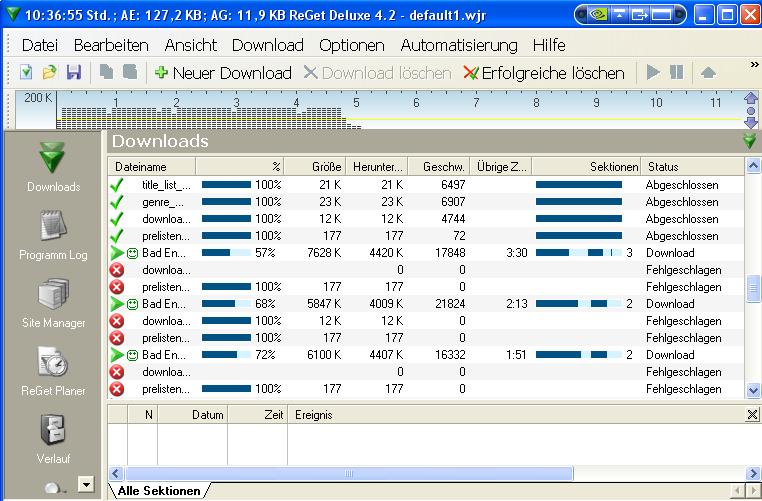Click the N column header in log

point(142,415)
